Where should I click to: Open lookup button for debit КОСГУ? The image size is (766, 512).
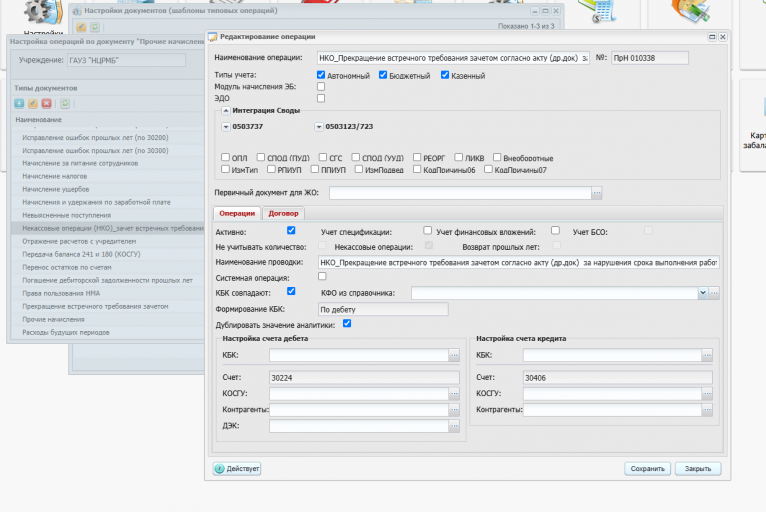coord(454,393)
